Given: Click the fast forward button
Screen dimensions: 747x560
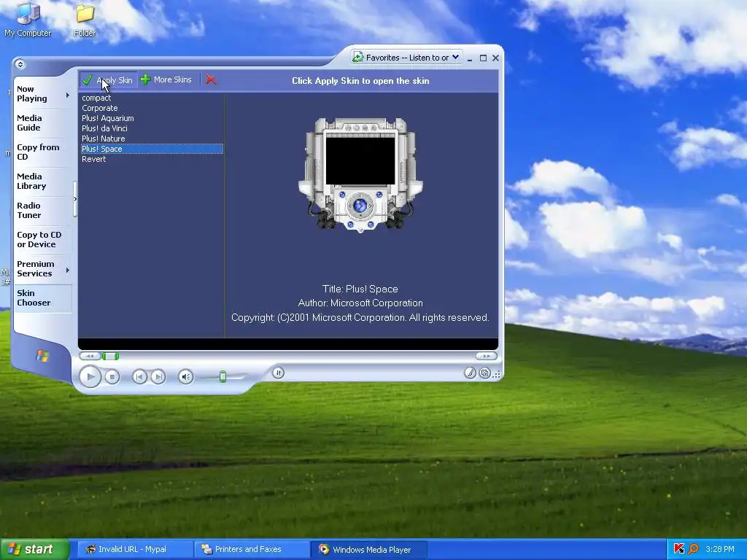Looking at the screenshot, I should click(x=486, y=356).
